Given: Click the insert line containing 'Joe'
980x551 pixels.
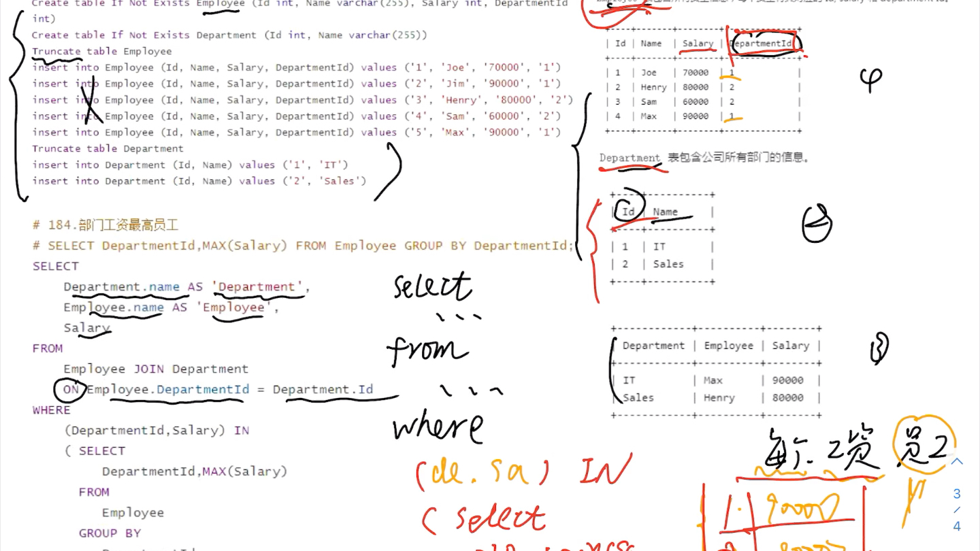Looking at the screenshot, I should pyautogui.click(x=296, y=67).
